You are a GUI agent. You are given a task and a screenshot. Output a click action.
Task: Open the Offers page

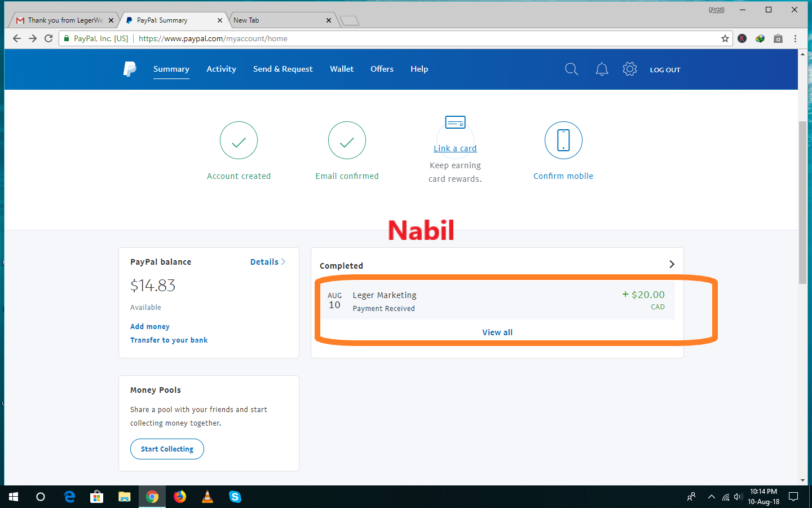382,69
